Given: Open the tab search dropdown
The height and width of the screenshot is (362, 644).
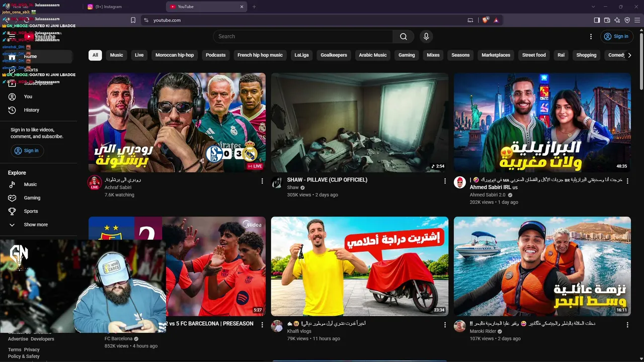Looking at the screenshot, I should click(593, 7).
